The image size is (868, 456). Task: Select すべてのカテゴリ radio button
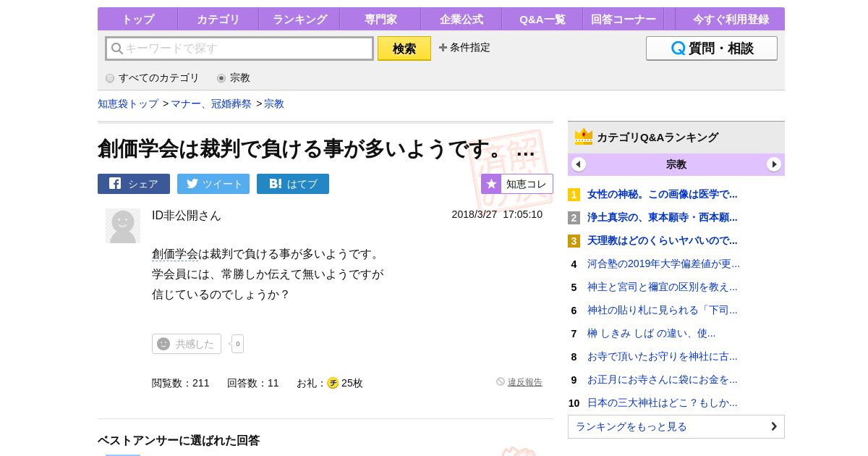(110, 78)
